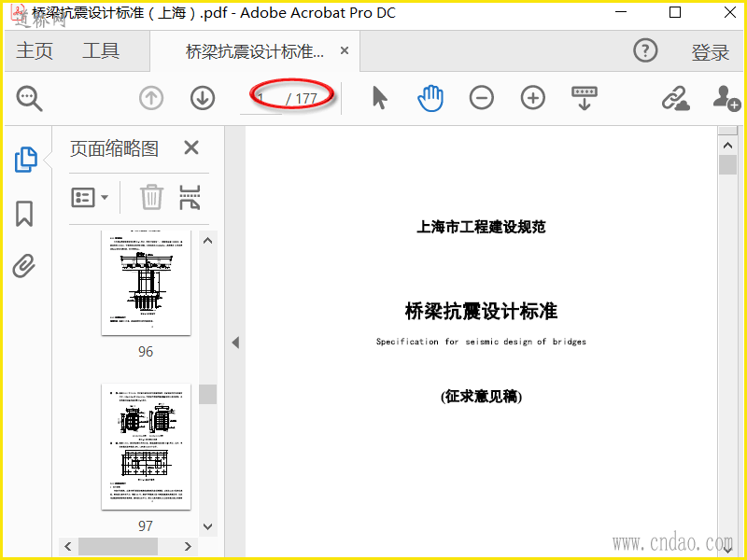The image size is (747, 560).
Task: Close the 页面缩略图 panel
Action: tap(191, 147)
